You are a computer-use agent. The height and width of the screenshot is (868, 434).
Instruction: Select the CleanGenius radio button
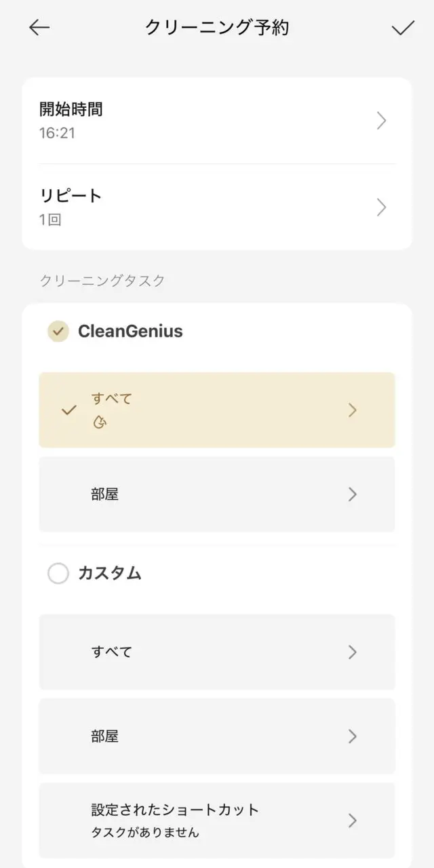point(58,331)
